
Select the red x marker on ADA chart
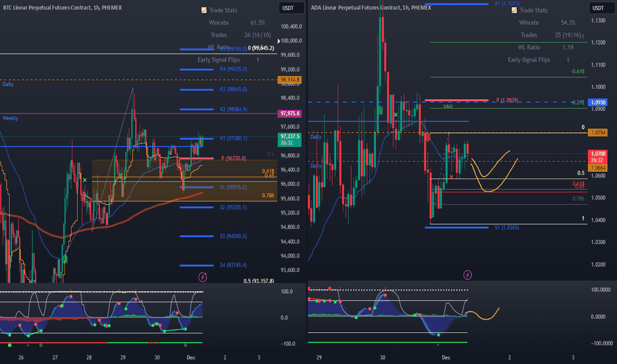tap(451, 177)
